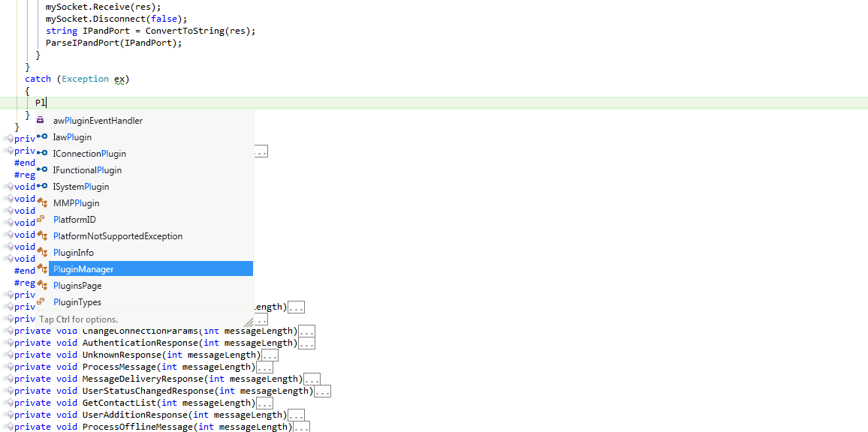The height and width of the screenshot is (432, 868).
Task: Place cursor after typed 'Pl' text
Action: (47, 102)
